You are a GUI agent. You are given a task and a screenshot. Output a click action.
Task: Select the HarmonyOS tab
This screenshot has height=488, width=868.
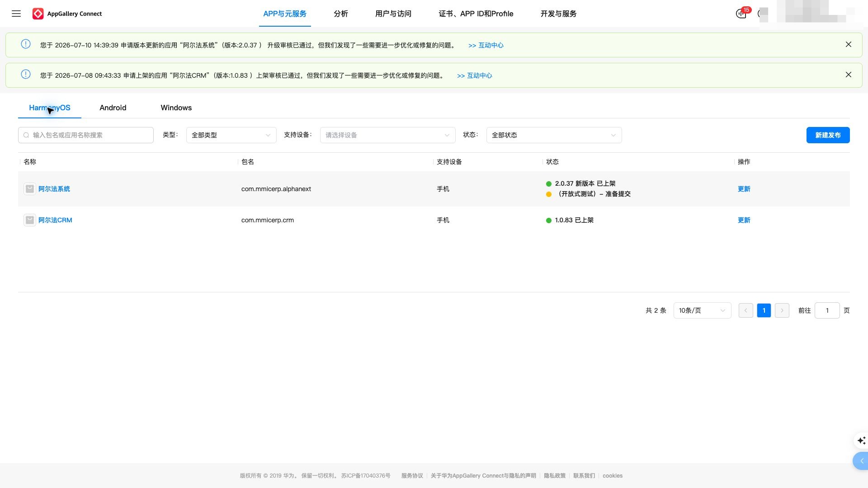point(50,108)
